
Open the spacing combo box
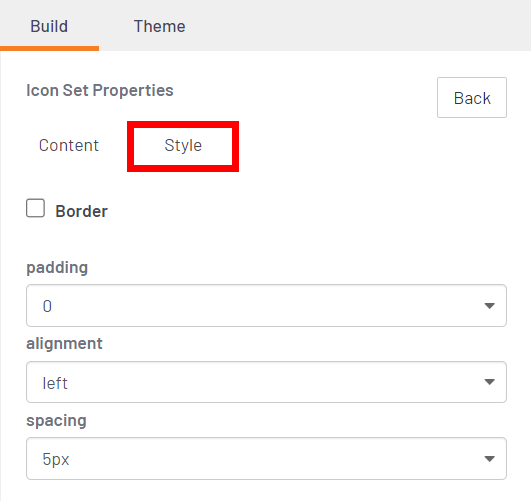[267, 458]
